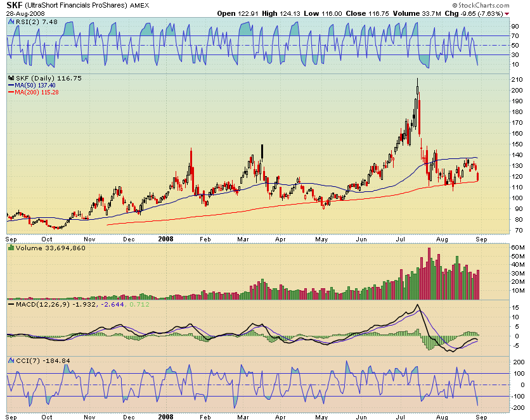
Task: Click the green bars icon beside Volume
Action: point(11,248)
